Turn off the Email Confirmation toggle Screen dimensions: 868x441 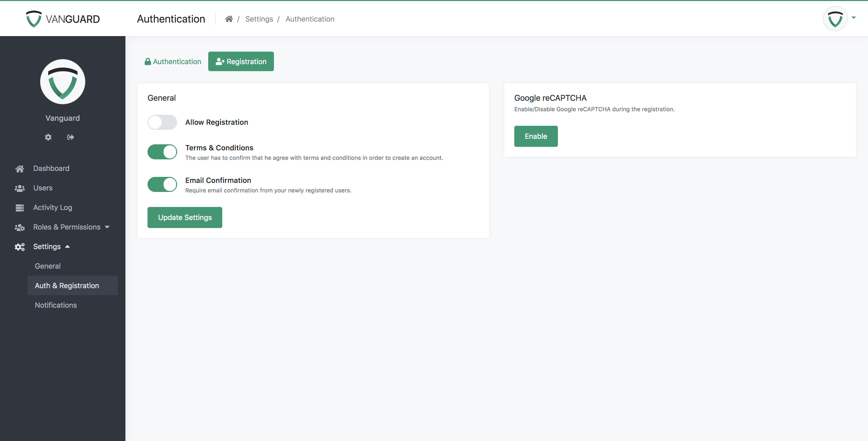162,184
